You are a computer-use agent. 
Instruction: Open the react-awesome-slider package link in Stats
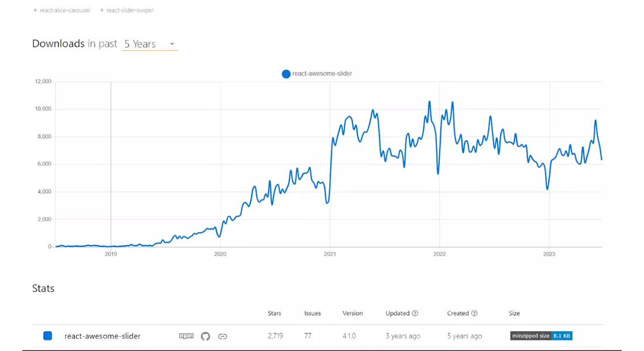coord(102,336)
